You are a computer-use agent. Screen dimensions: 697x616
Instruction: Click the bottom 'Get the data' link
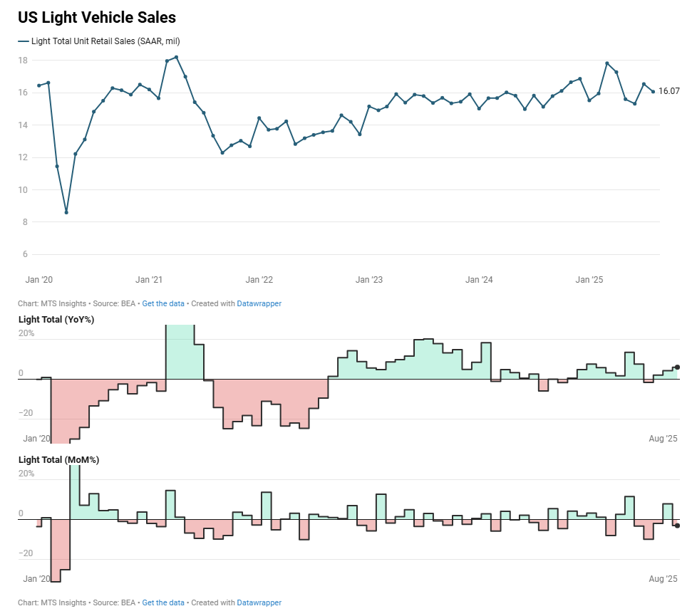163,602
